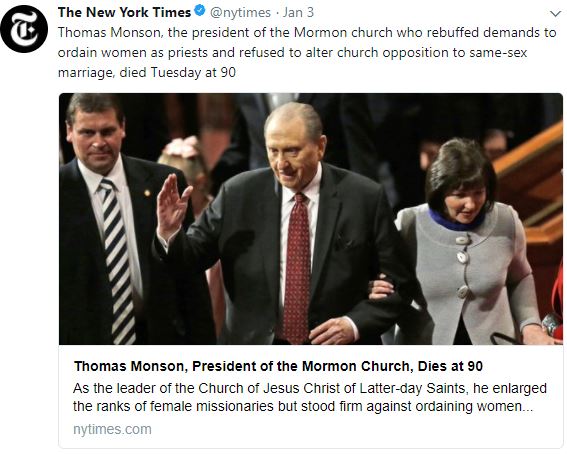567x454 pixels.
Task: Visit the @nytimes handle link
Action: coord(240,13)
